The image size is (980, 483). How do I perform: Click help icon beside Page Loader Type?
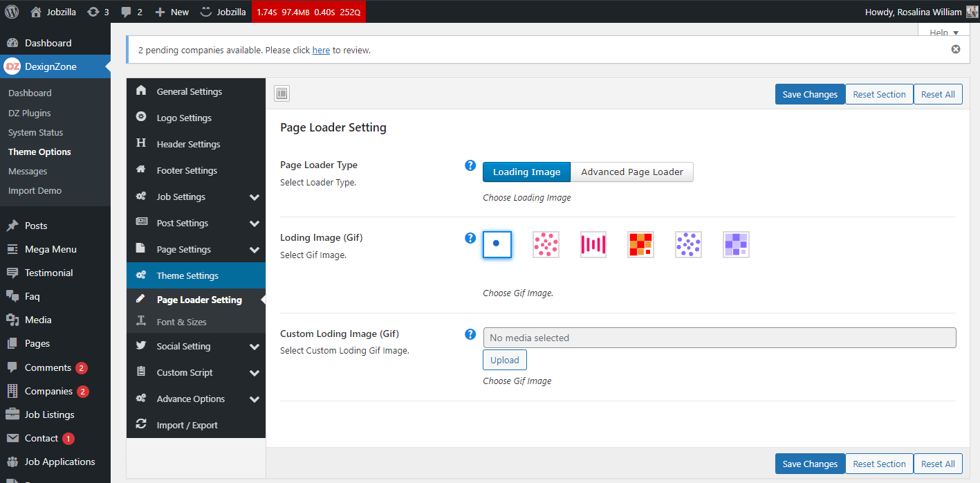point(470,165)
